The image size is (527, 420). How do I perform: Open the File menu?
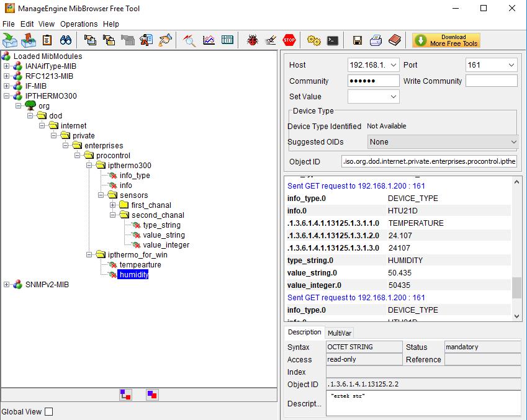[x=9, y=24]
